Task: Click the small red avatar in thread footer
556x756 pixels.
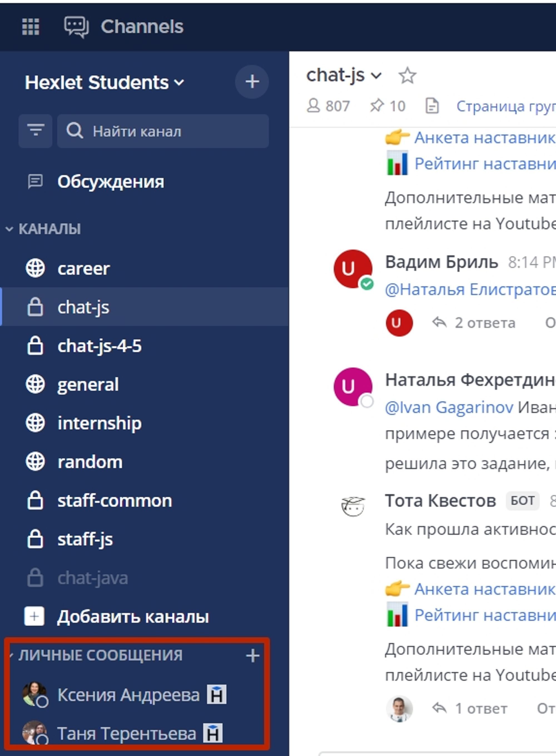Action: point(399,323)
